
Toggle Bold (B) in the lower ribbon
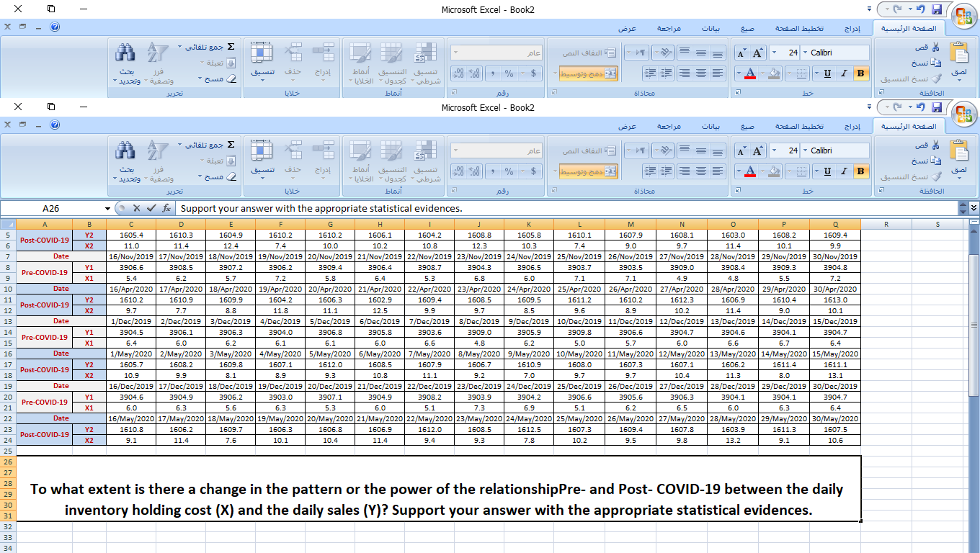[x=860, y=171]
